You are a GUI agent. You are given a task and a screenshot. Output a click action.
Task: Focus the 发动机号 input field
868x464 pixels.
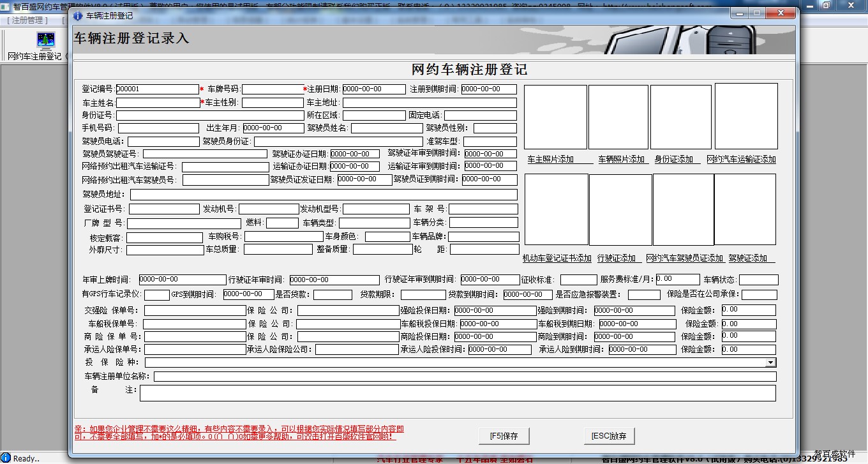click(x=269, y=209)
